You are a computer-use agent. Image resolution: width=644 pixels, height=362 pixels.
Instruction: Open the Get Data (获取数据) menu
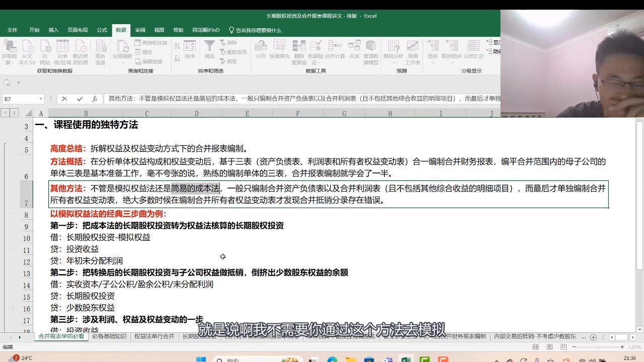pyautogui.click(x=9, y=52)
